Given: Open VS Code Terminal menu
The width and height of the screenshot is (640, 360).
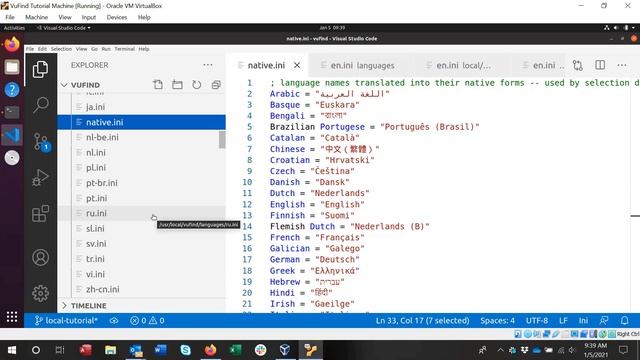Looking at the screenshot, I should pyautogui.click(x=124, y=49).
